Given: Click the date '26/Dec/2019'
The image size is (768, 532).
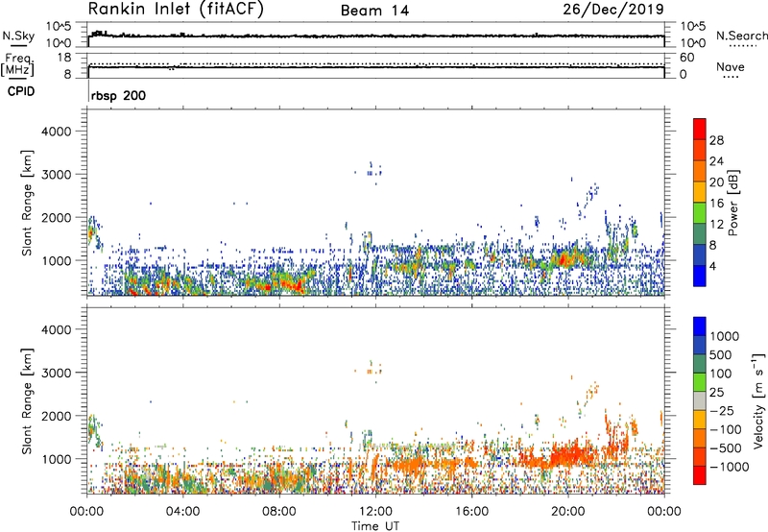Looking at the screenshot, I should coord(613,10).
